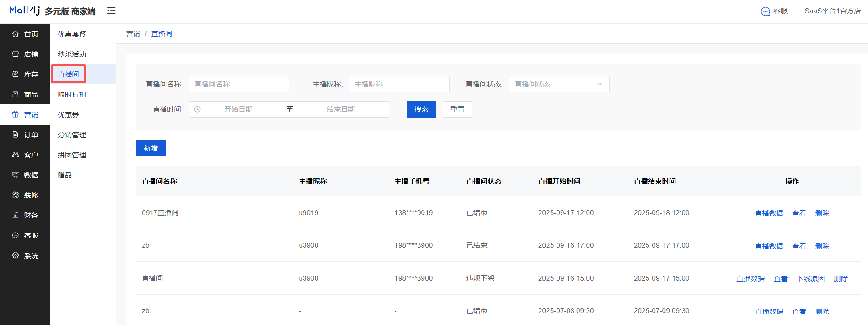This screenshot has width=868, height=325.
Task: Click the 新增 button
Action: (151, 148)
